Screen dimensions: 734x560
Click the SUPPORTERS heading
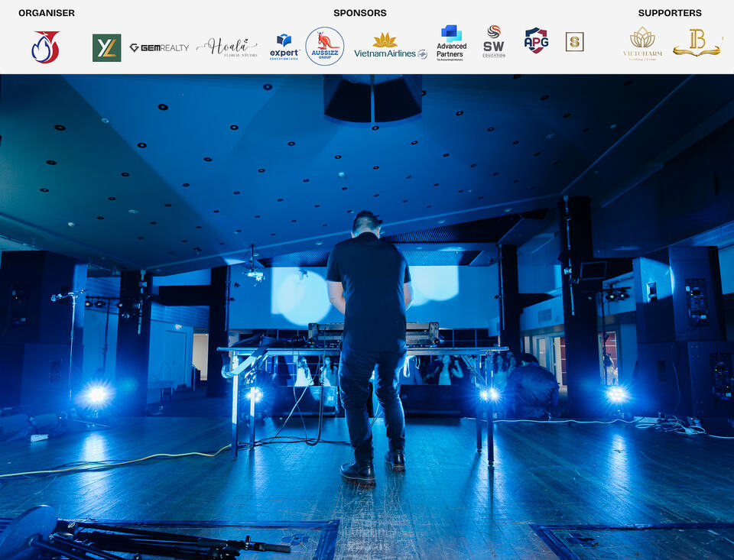pyautogui.click(x=670, y=13)
